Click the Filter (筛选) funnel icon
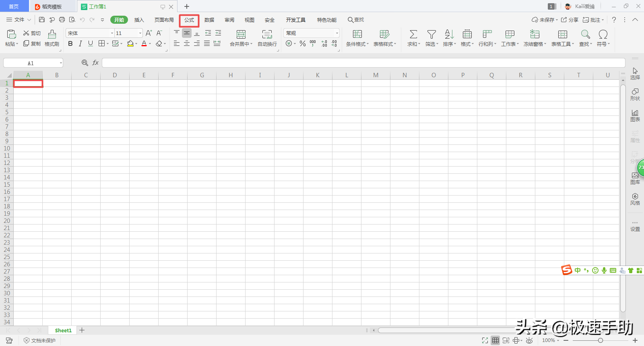The width and height of the screenshot is (644, 346). [431, 34]
